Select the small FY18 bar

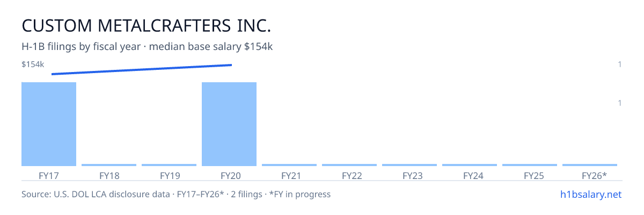tap(109, 165)
